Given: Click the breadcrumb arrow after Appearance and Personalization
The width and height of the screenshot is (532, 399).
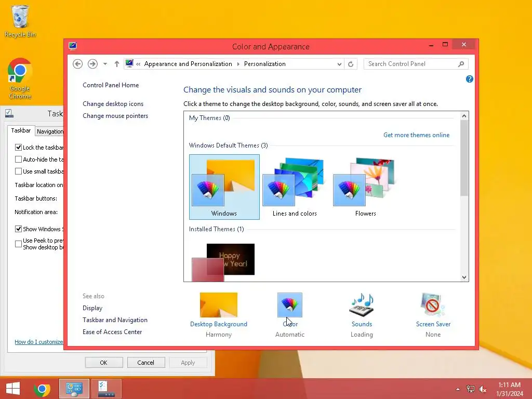Looking at the screenshot, I should coord(238,64).
